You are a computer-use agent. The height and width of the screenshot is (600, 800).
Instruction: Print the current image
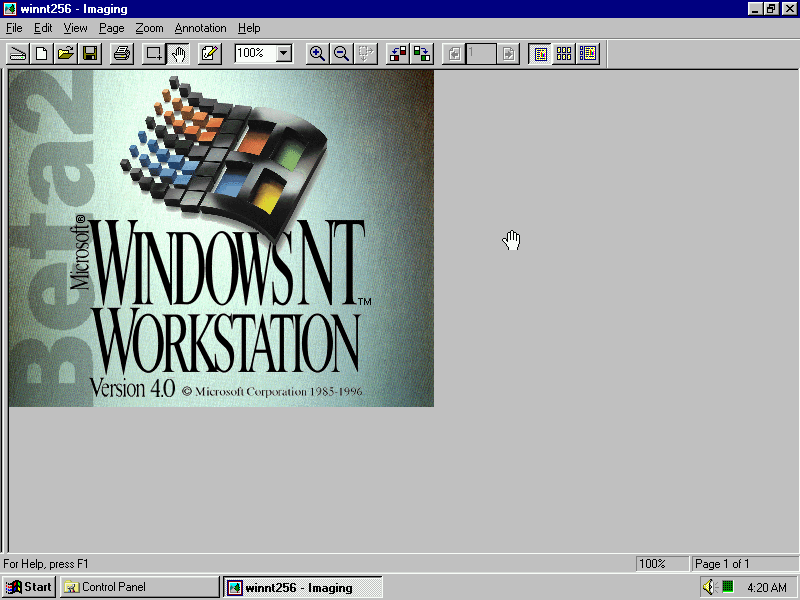point(121,54)
